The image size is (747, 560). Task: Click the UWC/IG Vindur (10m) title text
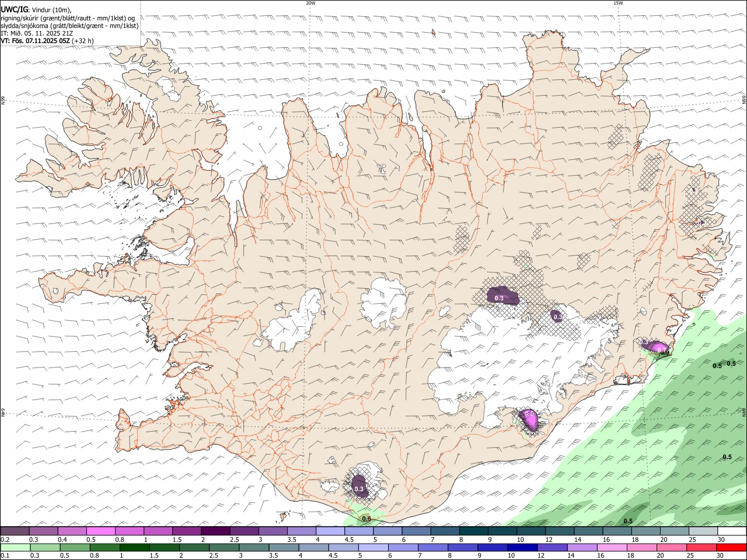36,10
